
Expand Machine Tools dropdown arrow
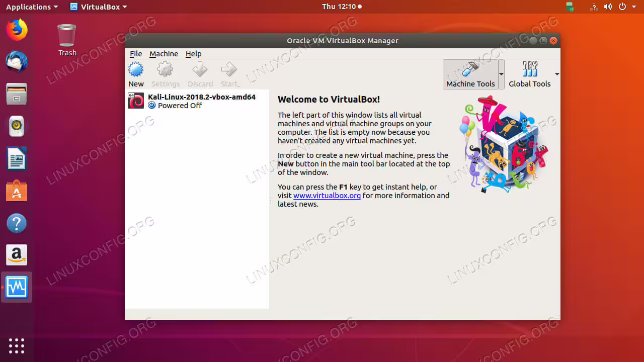click(x=501, y=74)
